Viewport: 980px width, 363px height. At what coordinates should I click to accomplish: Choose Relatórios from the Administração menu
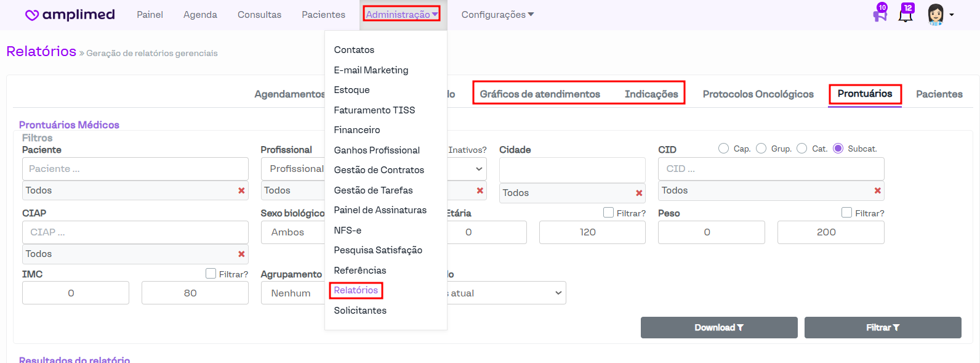(x=356, y=290)
